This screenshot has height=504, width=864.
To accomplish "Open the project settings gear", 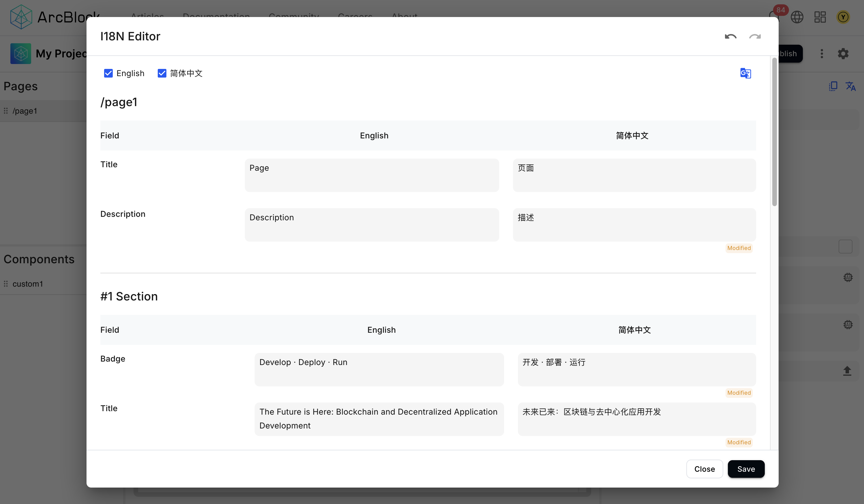I will [843, 54].
